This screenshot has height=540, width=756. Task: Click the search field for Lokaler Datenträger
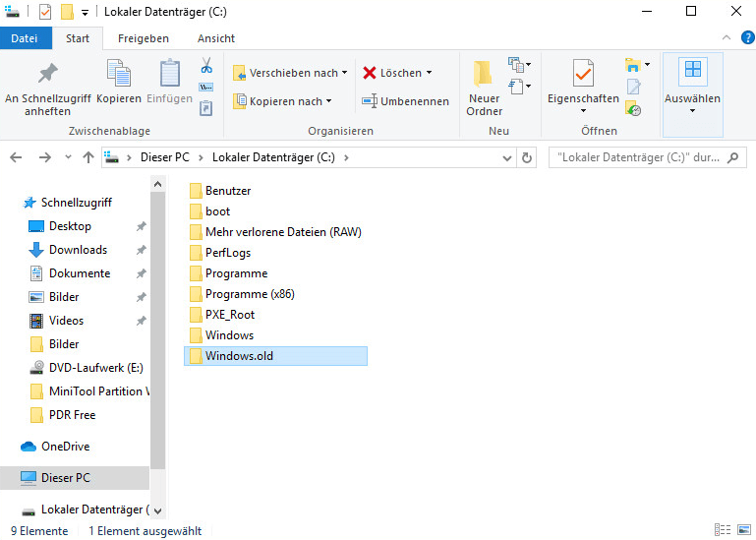(637, 156)
